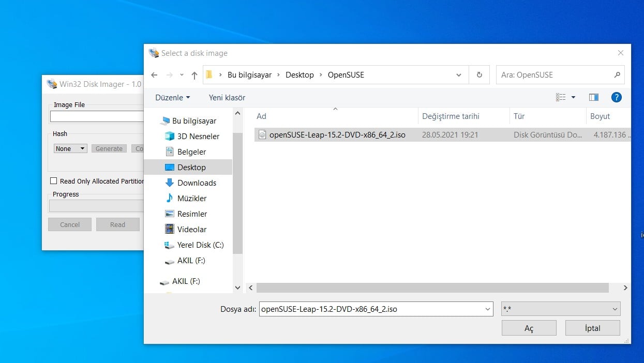Sort by Boyut column header
The width and height of the screenshot is (644, 363).
coord(600,116)
